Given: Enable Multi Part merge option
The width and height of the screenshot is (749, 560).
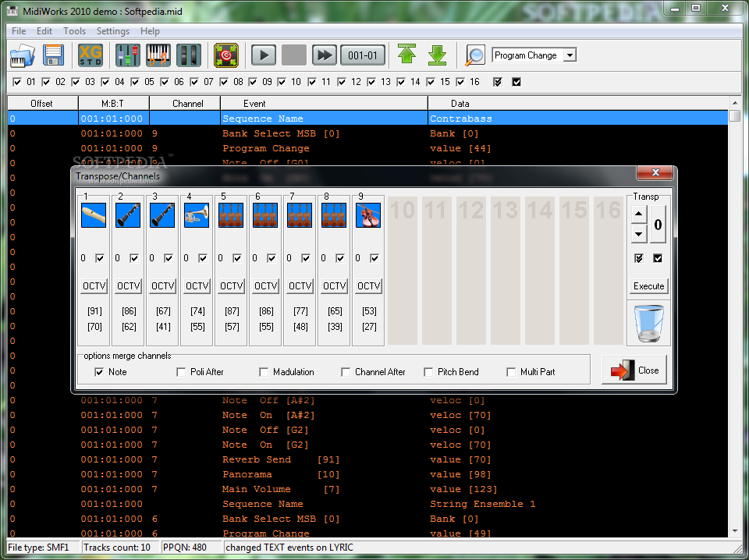Looking at the screenshot, I should [x=511, y=372].
